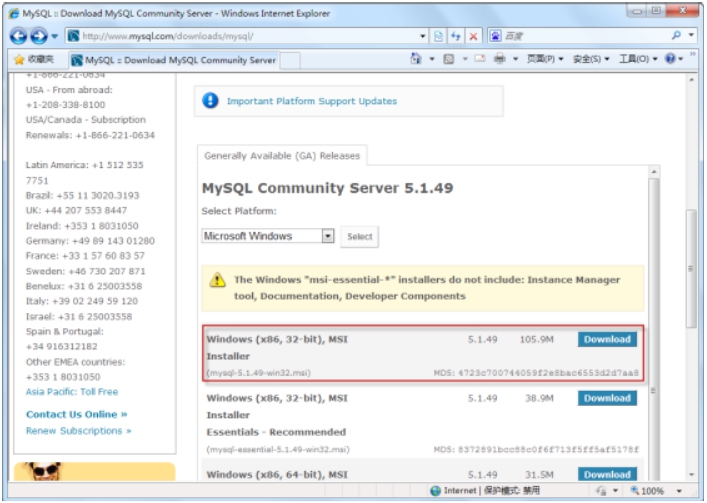Click the Refresh page icon
Image resolution: width=707 pixels, height=503 pixels.
click(x=456, y=36)
